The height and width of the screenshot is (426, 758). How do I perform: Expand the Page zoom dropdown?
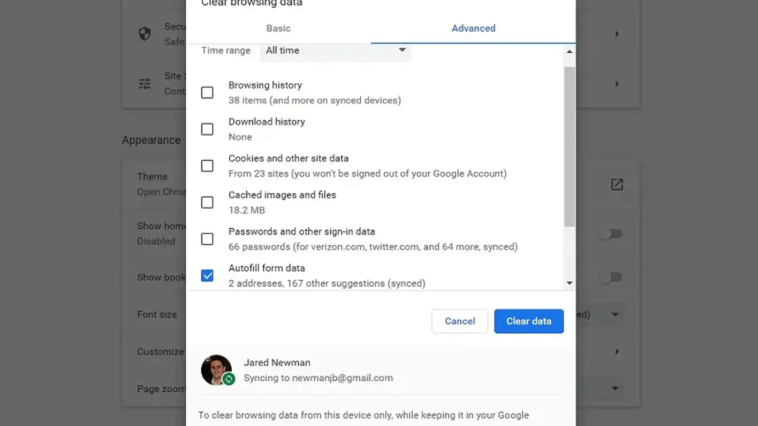coord(614,389)
